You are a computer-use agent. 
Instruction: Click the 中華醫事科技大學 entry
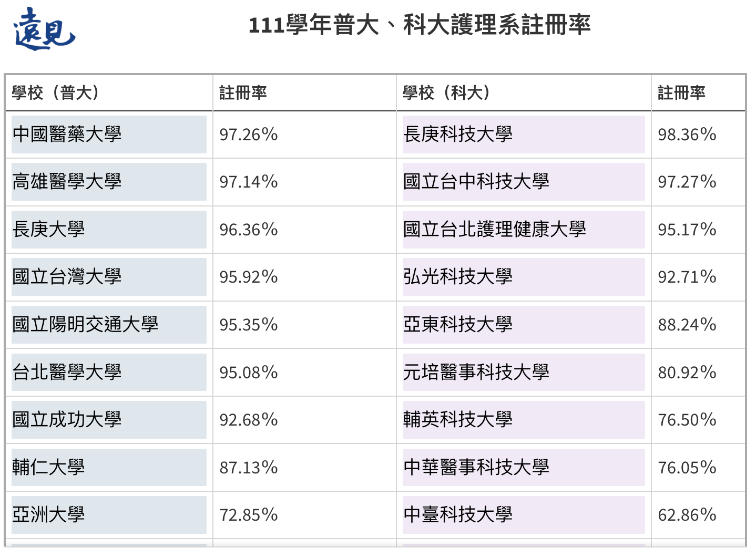[x=524, y=467]
